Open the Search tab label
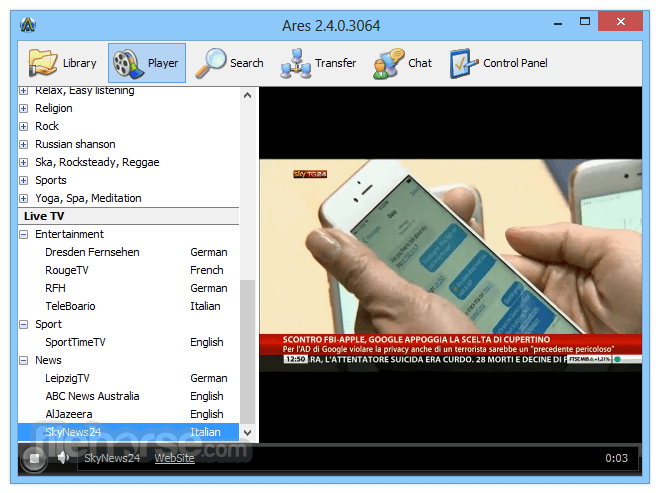 (247, 63)
